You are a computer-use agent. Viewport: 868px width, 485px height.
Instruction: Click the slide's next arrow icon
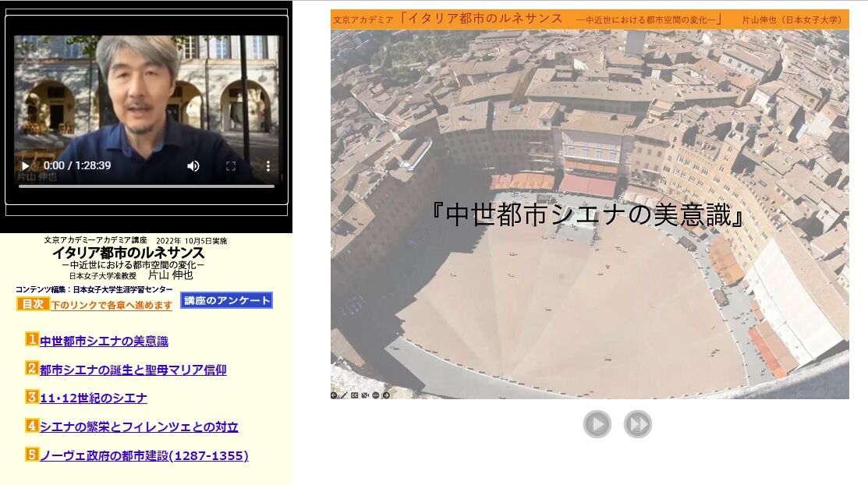point(386,395)
